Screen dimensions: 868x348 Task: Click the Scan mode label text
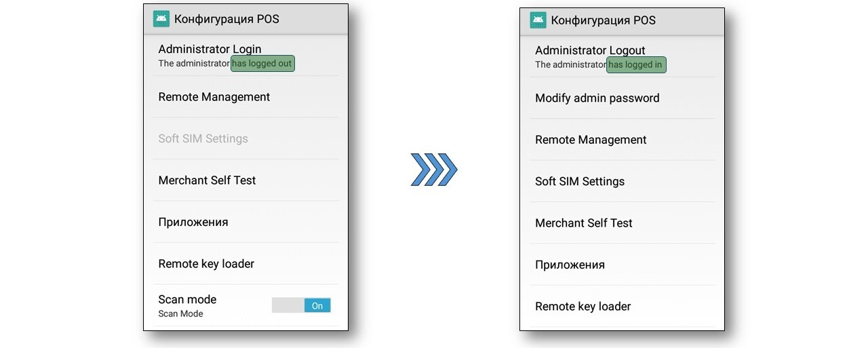(x=187, y=299)
